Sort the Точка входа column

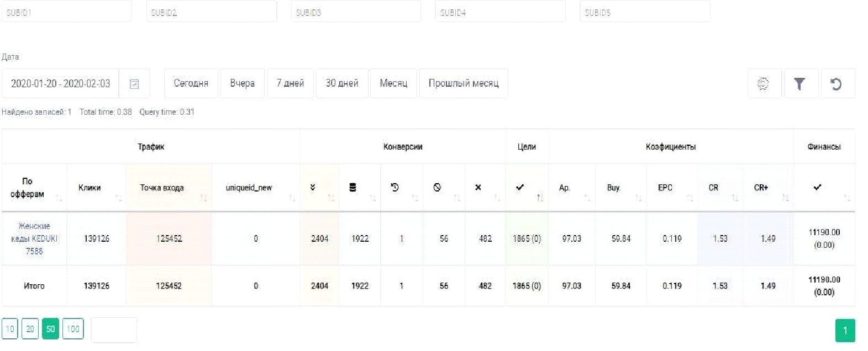click(169, 188)
